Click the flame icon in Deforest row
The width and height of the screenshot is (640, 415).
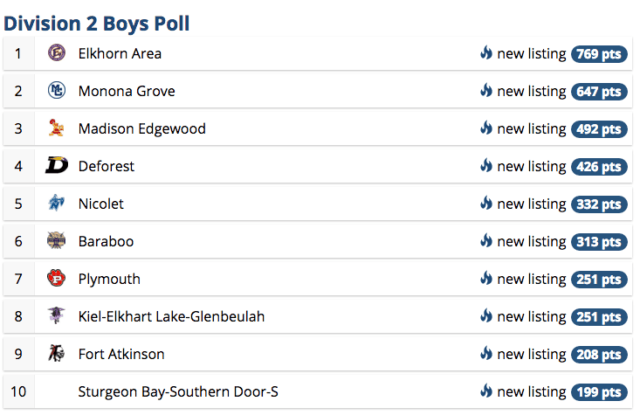[486, 166]
